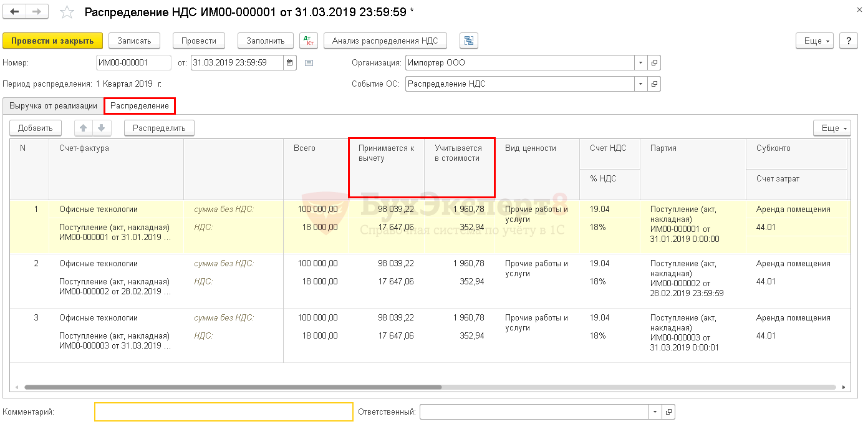Click the help question mark button

(848, 41)
